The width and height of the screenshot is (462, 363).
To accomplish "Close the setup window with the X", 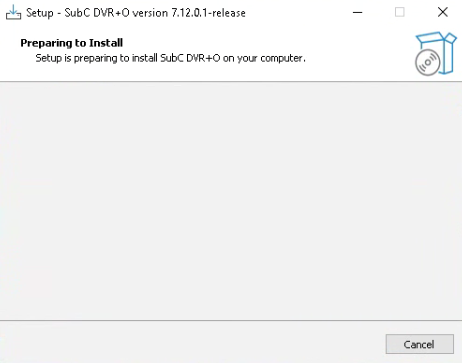I will (443, 12).
